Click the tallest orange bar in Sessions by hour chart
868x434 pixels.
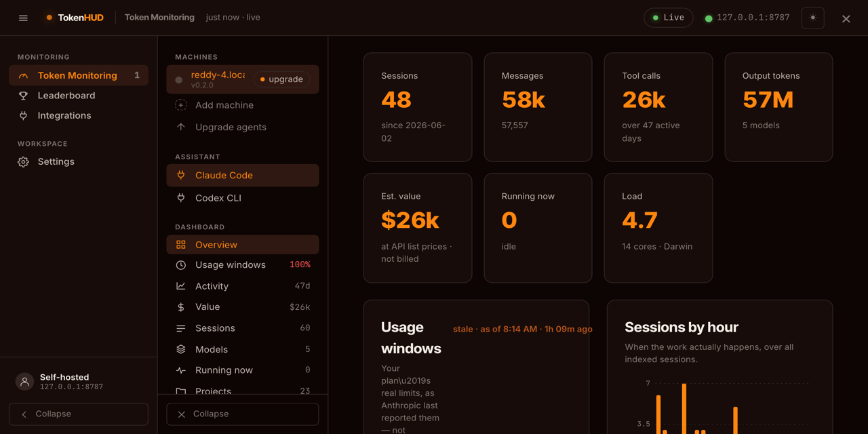click(684, 409)
